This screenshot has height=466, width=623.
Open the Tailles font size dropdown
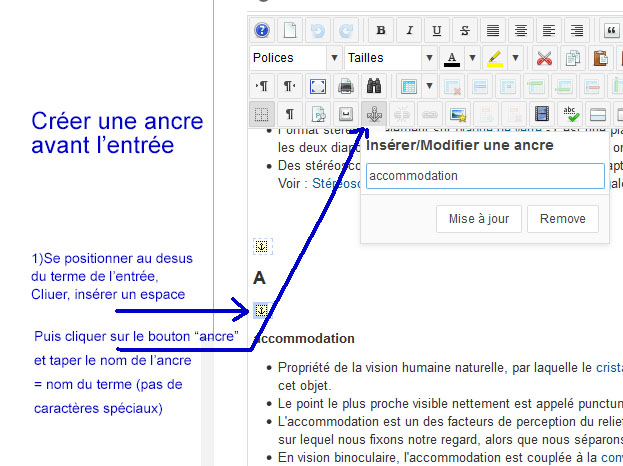click(390, 58)
